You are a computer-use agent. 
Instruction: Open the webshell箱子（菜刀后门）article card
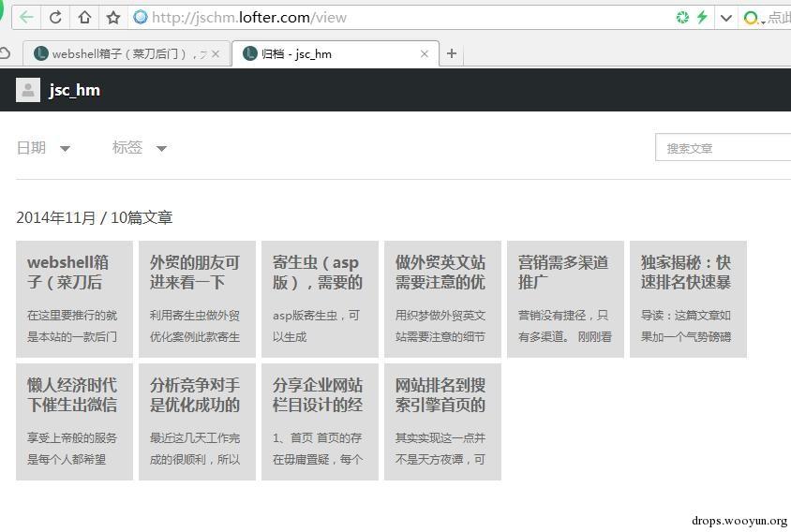click(x=74, y=299)
